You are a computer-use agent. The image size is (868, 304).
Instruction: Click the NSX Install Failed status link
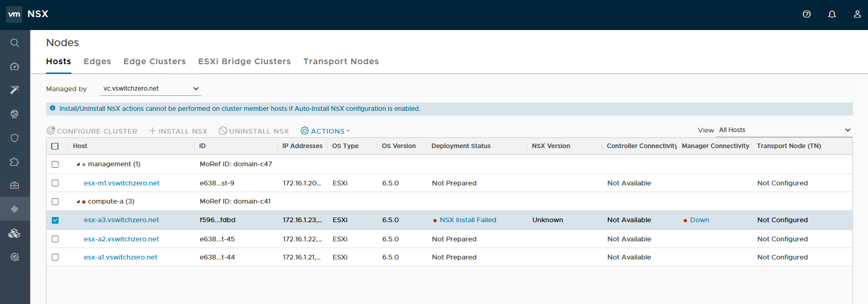click(468, 220)
